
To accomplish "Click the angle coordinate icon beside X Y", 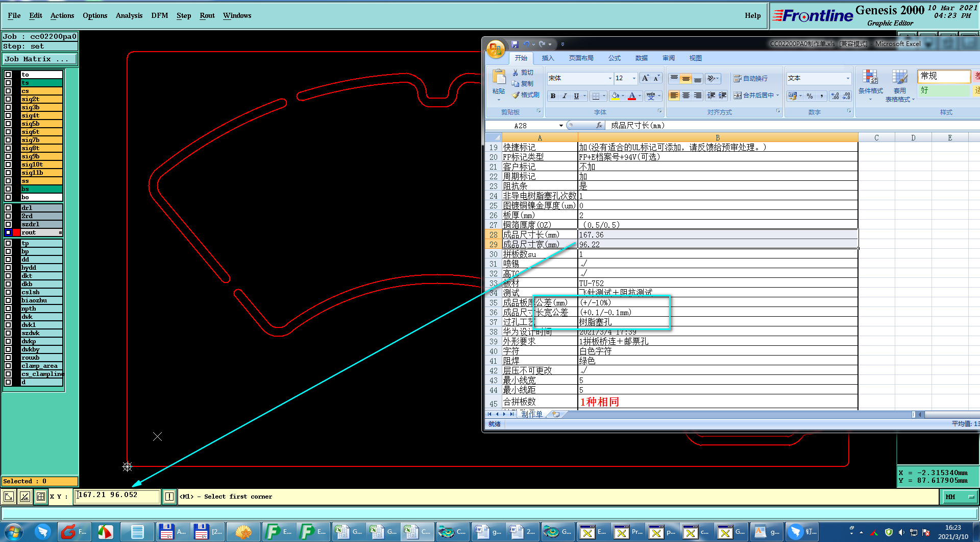I will (x=25, y=496).
